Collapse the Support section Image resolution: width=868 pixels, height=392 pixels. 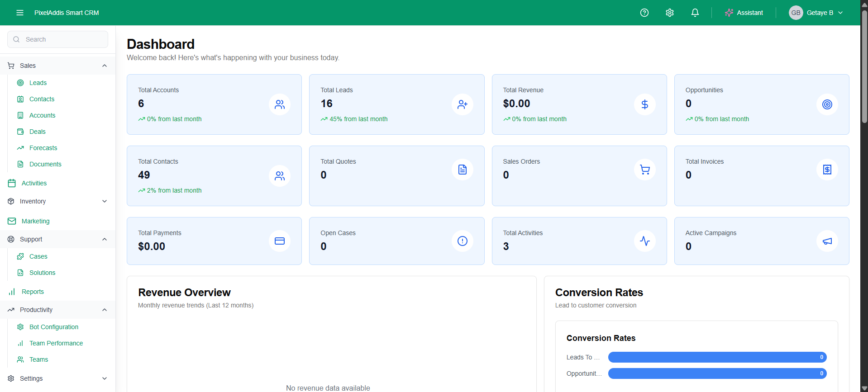58,239
